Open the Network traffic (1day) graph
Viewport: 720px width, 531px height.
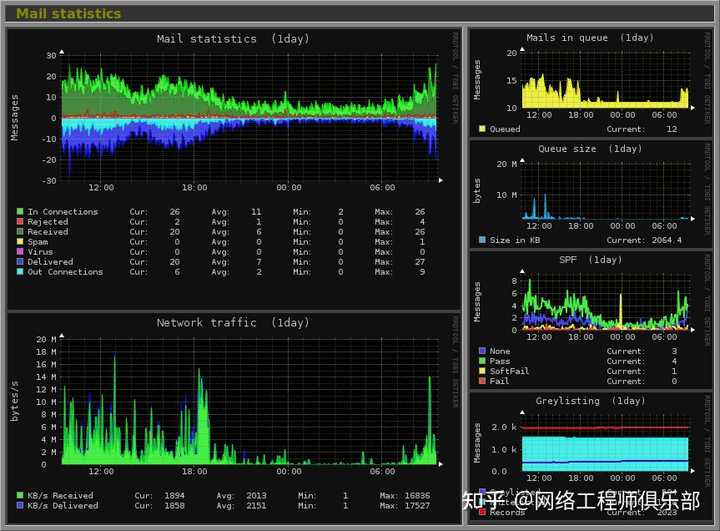click(233, 418)
